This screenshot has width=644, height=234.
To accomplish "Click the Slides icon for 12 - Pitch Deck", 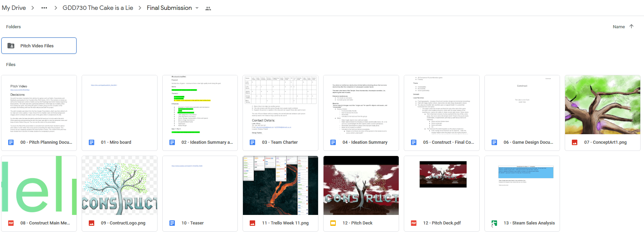I will point(333,223).
